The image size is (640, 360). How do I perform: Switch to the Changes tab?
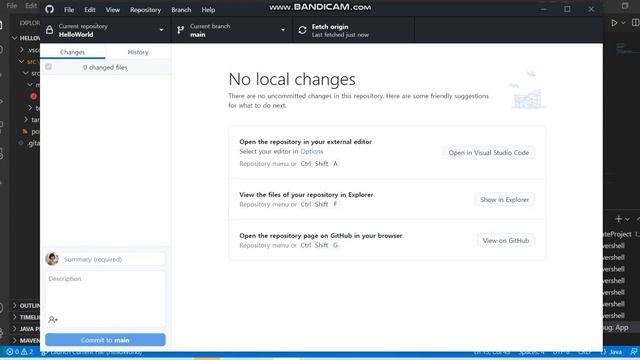pyautogui.click(x=72, y=52)
